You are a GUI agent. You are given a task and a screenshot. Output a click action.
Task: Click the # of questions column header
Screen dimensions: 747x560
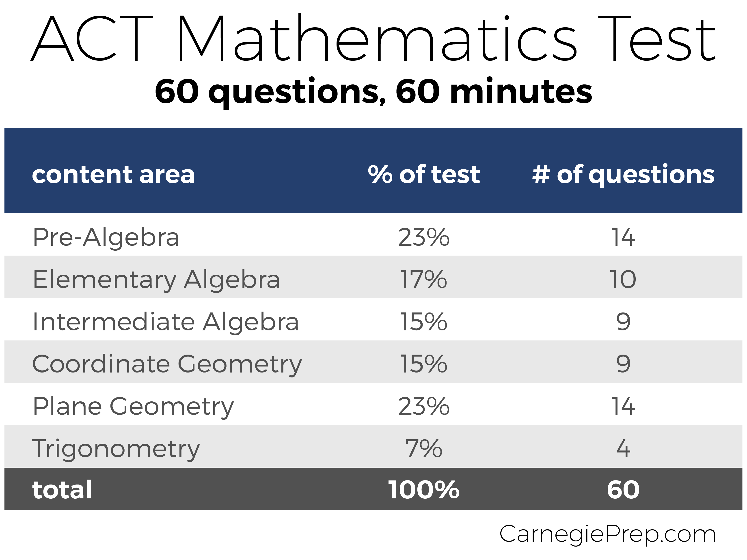click(x=623, y=175)
